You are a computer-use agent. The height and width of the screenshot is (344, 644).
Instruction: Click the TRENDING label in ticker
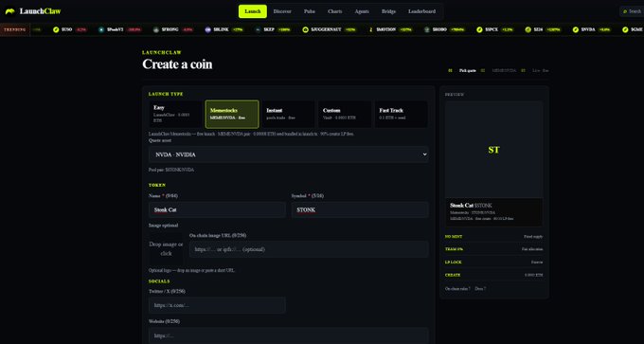[15, 29]
